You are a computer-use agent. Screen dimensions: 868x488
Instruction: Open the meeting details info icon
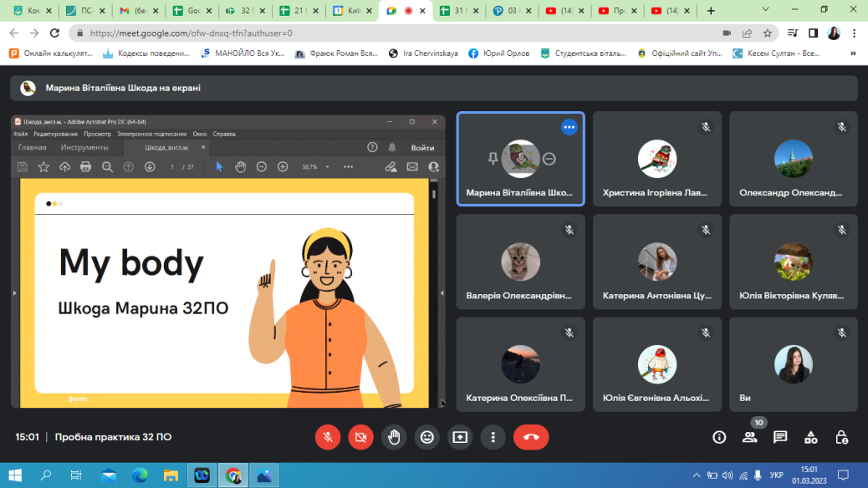click(718, 437)
